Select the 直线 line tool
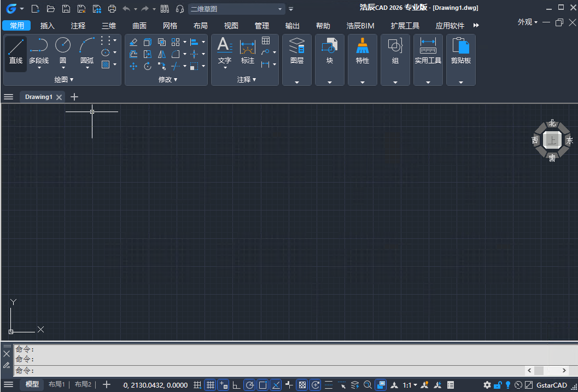This screenshot has height=392, width=578. click(16, 52)
